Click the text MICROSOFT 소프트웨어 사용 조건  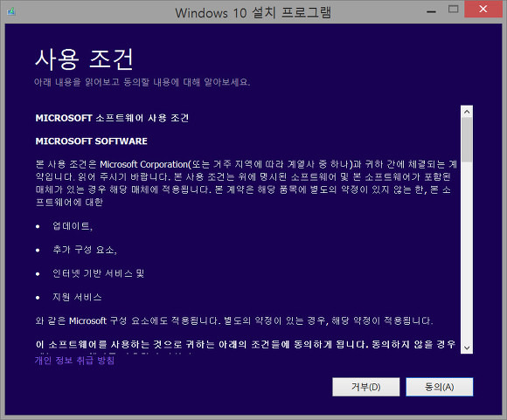click(x=112, y=118)
